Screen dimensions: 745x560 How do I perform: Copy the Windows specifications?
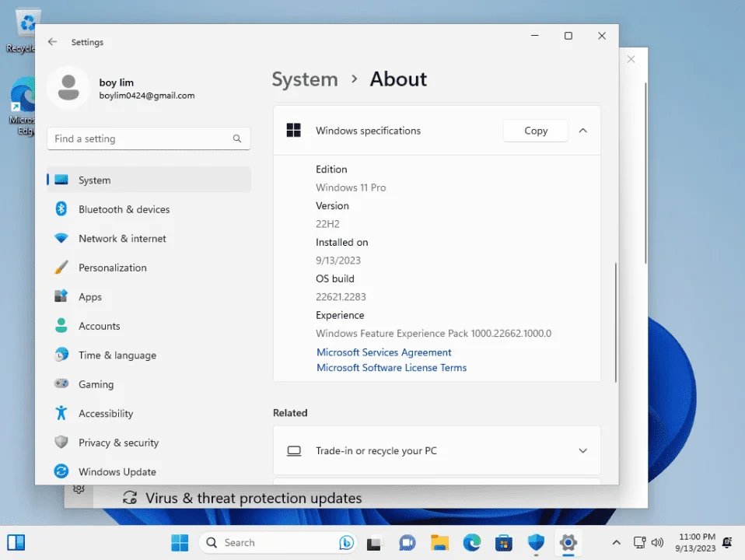click(x=536, y=131)
